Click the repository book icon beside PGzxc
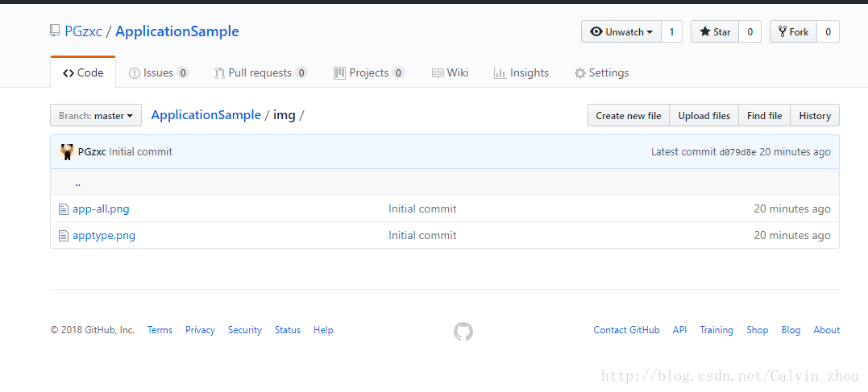 (54, 31)
